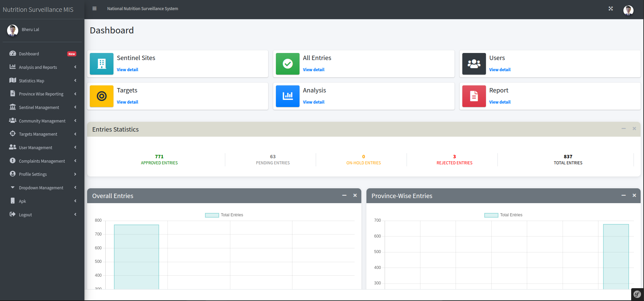Open the user avatar in top bar
The width and height of the screenshot is (644, 301).
[x=628, y=10]
